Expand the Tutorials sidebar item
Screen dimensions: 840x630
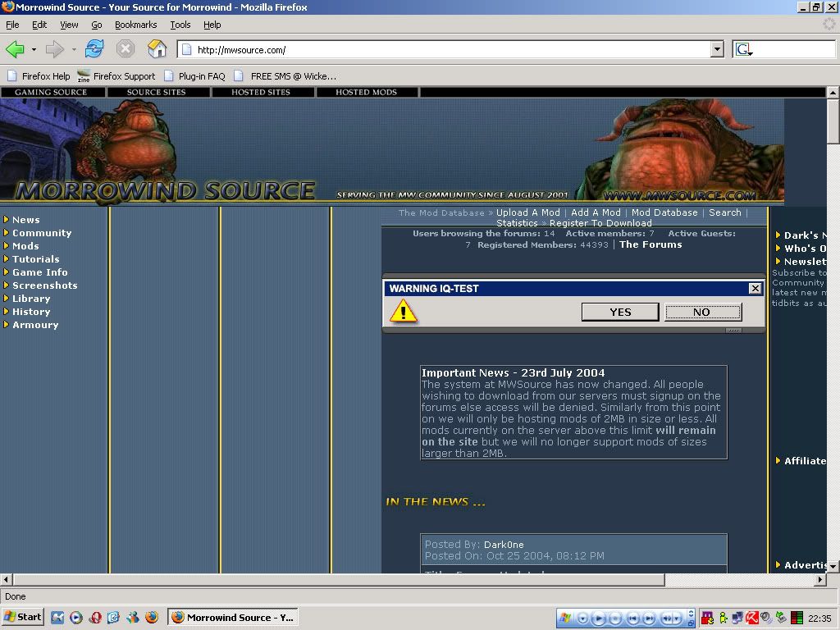tap(32, 259)
